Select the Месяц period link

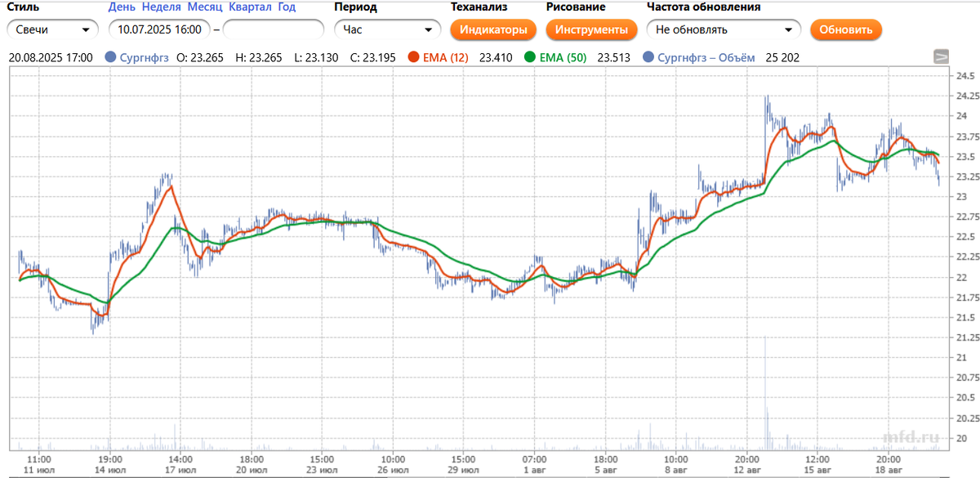tap(204, 7)
